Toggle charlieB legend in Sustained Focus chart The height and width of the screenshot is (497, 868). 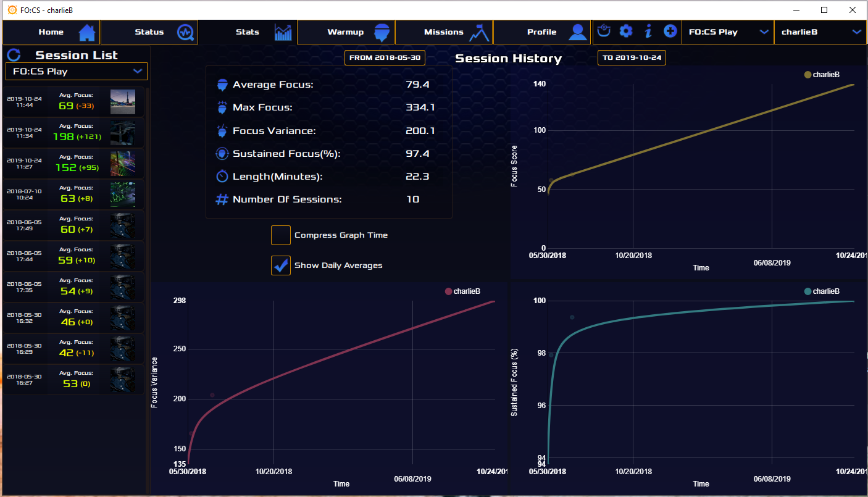pos(822,291)
